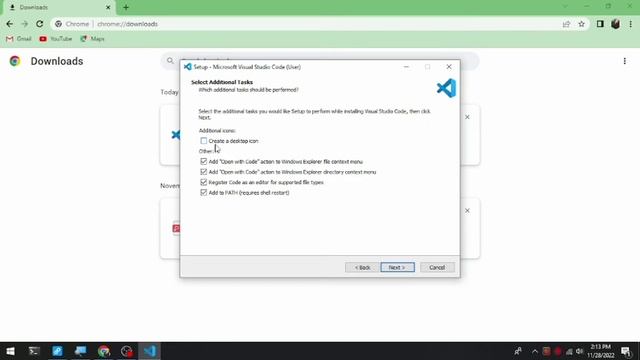Toggle the Chrome side panel icon
The height and width of the screenshot is (360, 640).
point(600,24)
